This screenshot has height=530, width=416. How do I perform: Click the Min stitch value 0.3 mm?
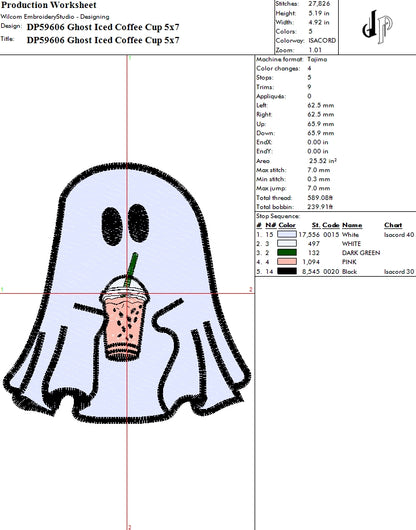coord(319,179)
